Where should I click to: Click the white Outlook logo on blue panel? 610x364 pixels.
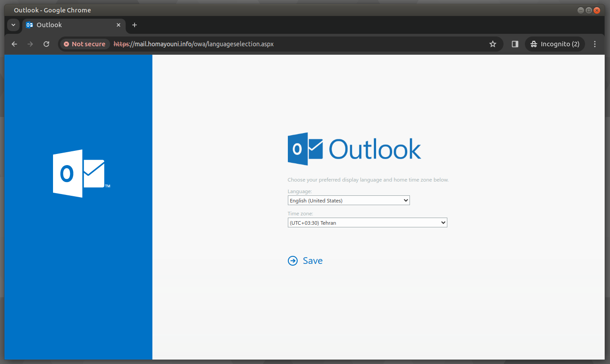81,174
